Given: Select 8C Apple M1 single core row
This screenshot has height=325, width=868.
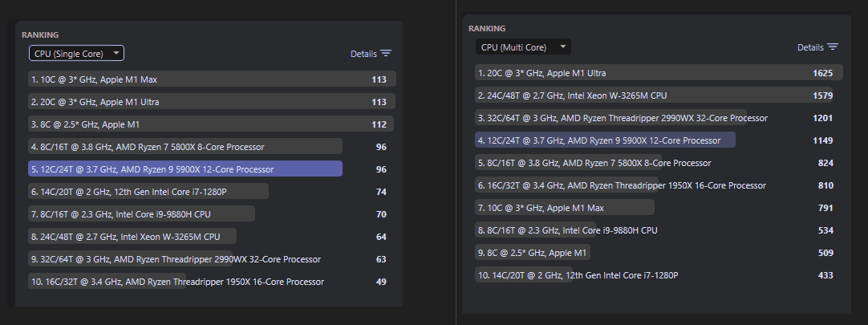Looking at the screenshot, I should click(x=212, y=124).
